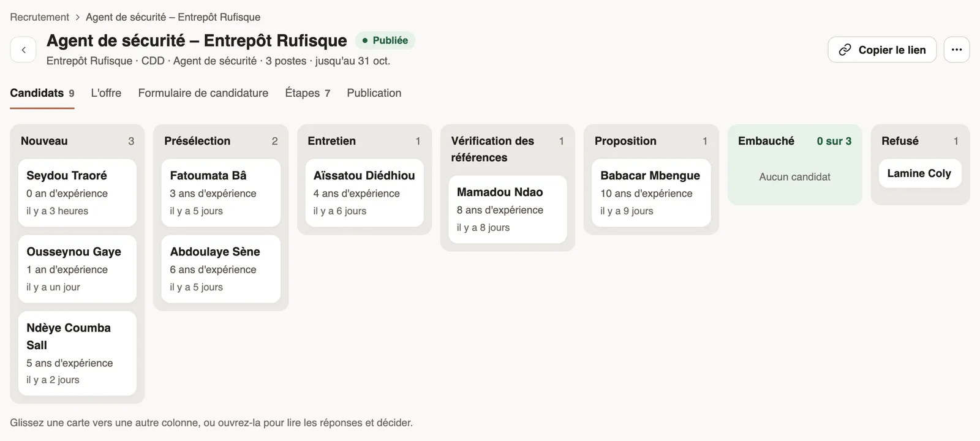Open the Formulaire de candidature tab
The image size is (980, 441).
(203, 93)
